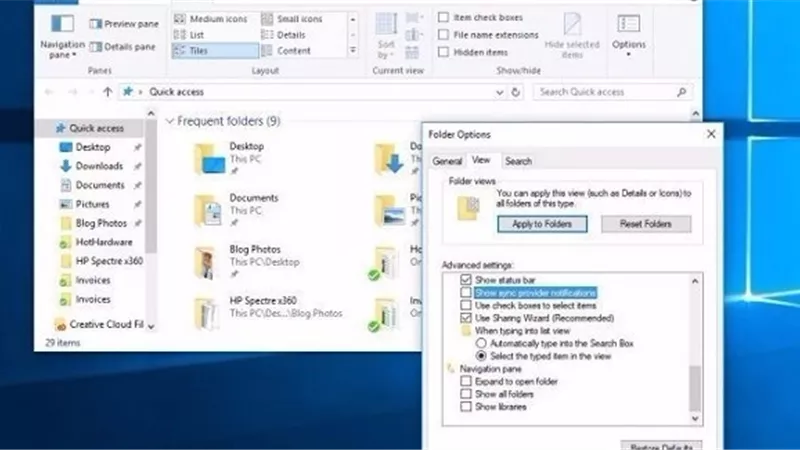The height and width of the screenshot is (450, 800).
Task: Check Use check boxes to select items
Action: 465,305
